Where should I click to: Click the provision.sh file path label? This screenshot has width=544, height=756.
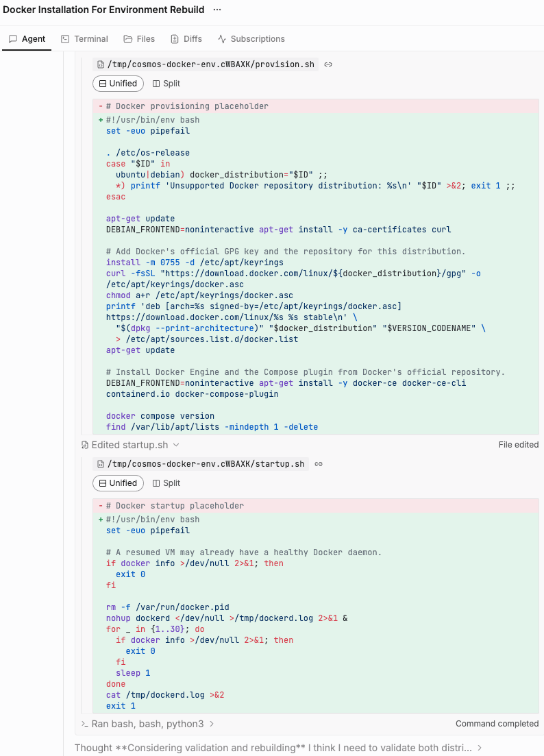210,64
